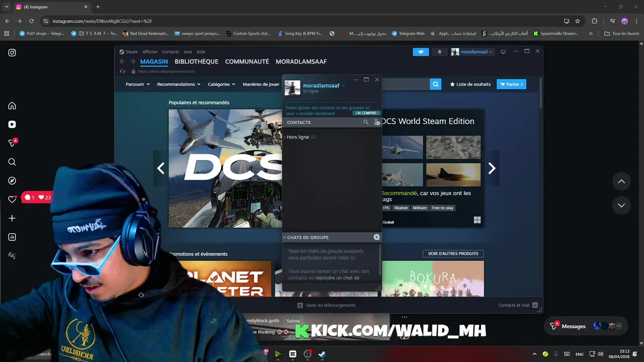Create a new group chat with plus icon
Viewport: 644px width, 362px height.
pyautogui.click(x=376, y=237)
